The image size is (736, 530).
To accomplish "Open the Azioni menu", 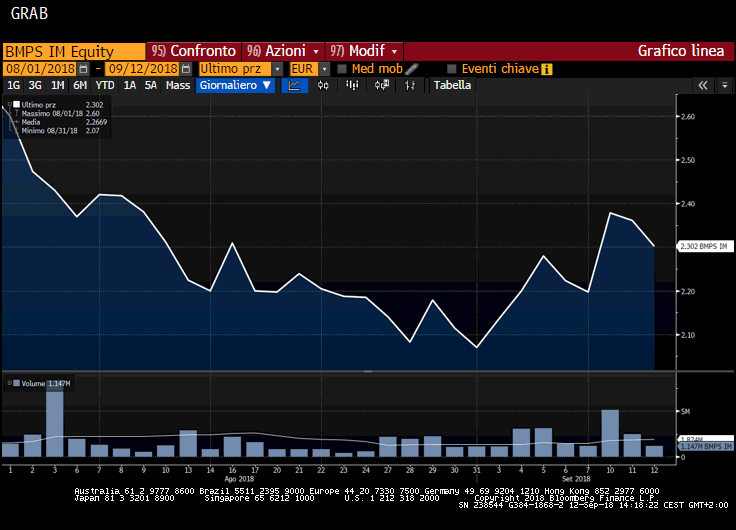I will 284,50.
